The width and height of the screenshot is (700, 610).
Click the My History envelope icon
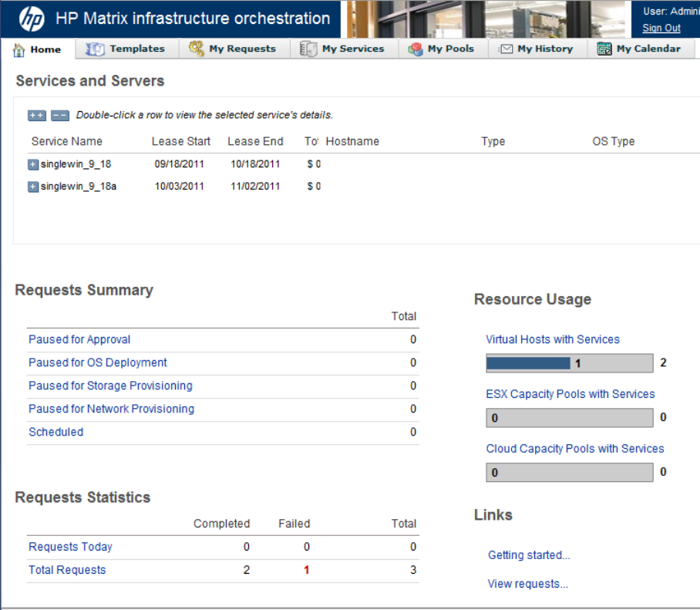[x=506, y=49]
